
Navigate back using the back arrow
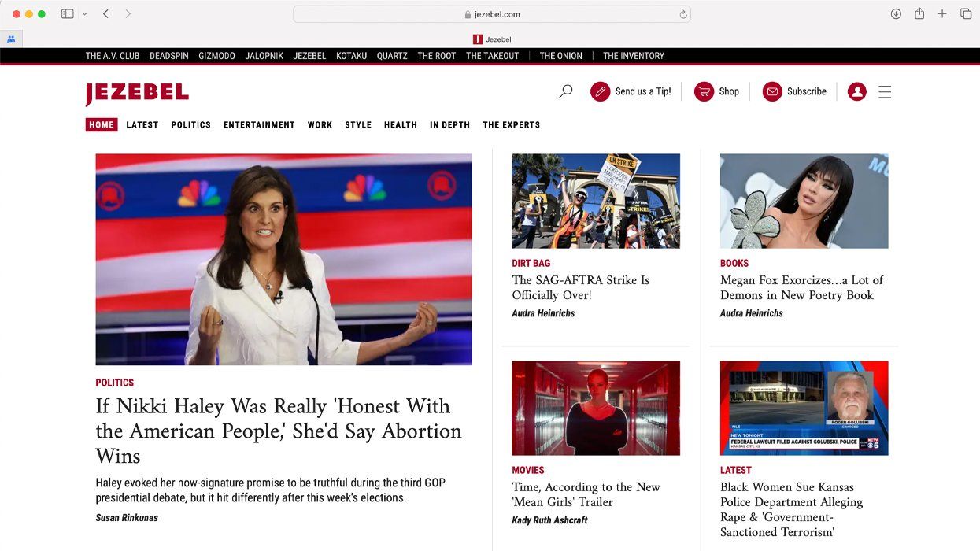pos(105,13)
